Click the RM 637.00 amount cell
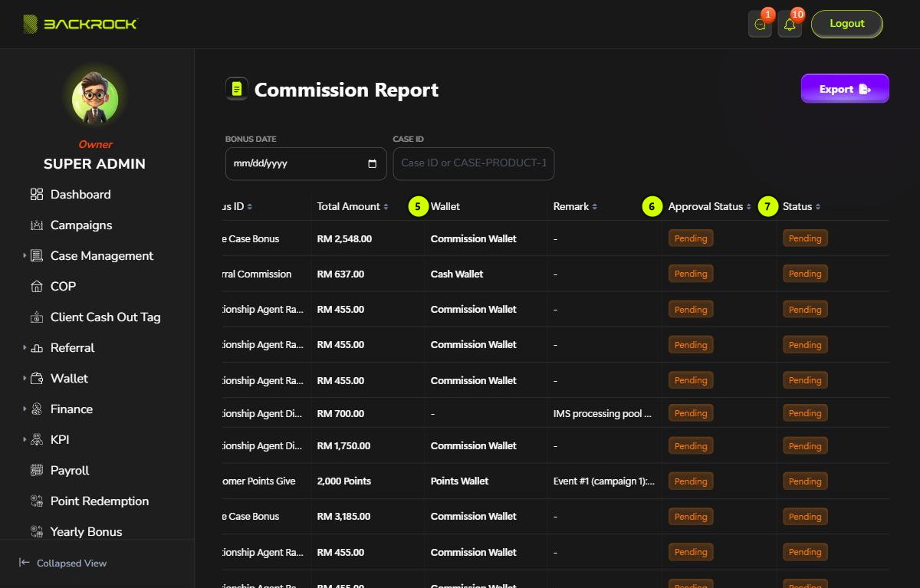Viewport: 920px width, 588px height. click(x=340, y=274)
